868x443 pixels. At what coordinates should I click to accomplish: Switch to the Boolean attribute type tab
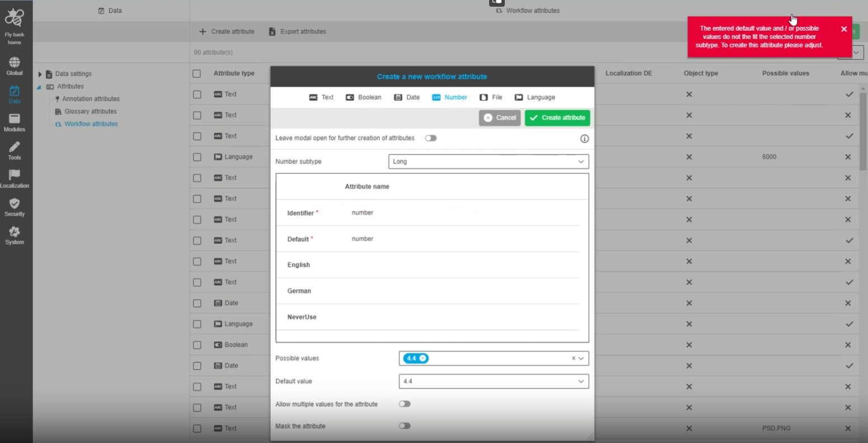(x=364, y=97)
